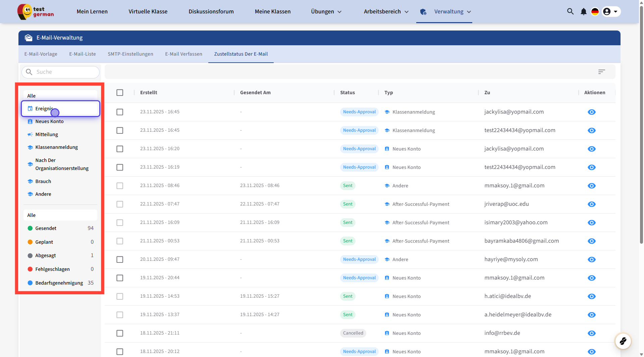This screenshot has height=357, width=644.
Task: Open the notifications bell
Action: [584, 12]
